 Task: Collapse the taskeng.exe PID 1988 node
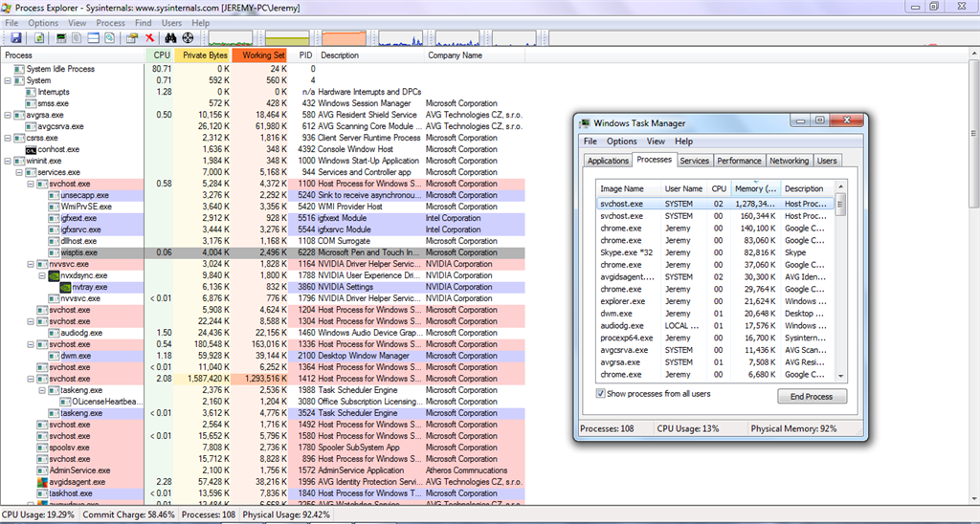[42, 390]
